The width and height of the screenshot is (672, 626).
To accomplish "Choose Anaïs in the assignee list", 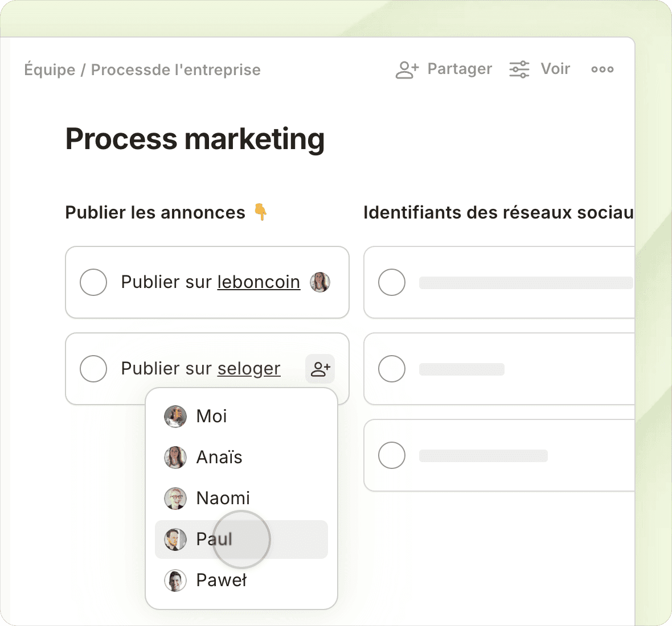I will coord(219,458).
